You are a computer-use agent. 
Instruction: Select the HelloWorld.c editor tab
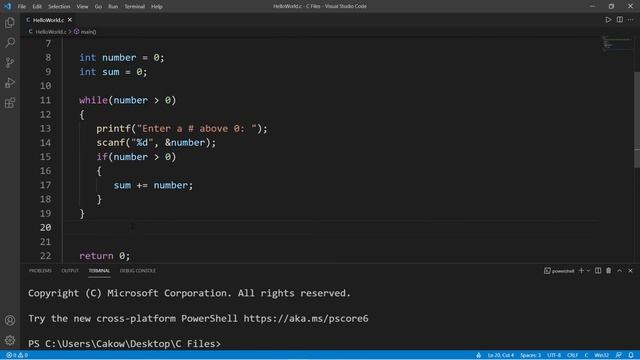click(x=49, y=20)
